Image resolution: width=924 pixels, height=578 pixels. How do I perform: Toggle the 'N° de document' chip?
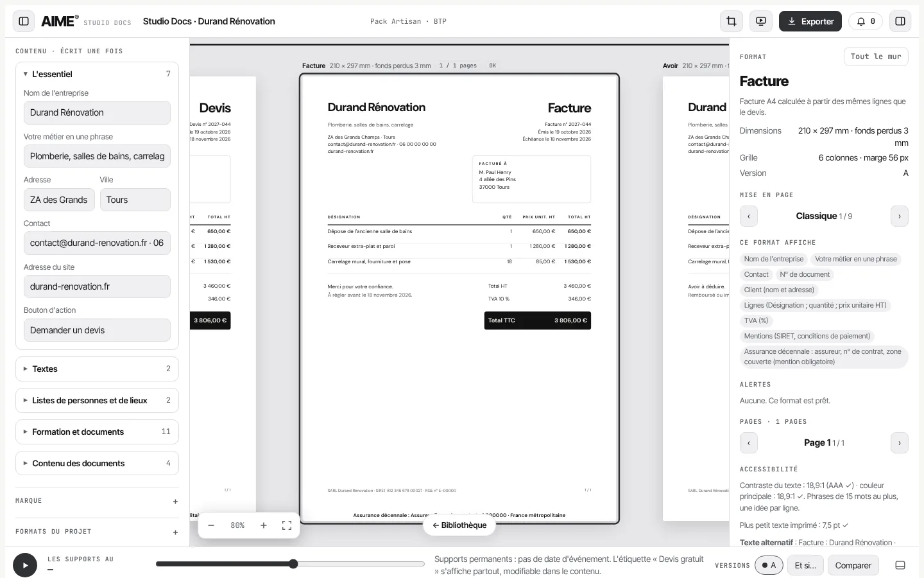(805, 274)
